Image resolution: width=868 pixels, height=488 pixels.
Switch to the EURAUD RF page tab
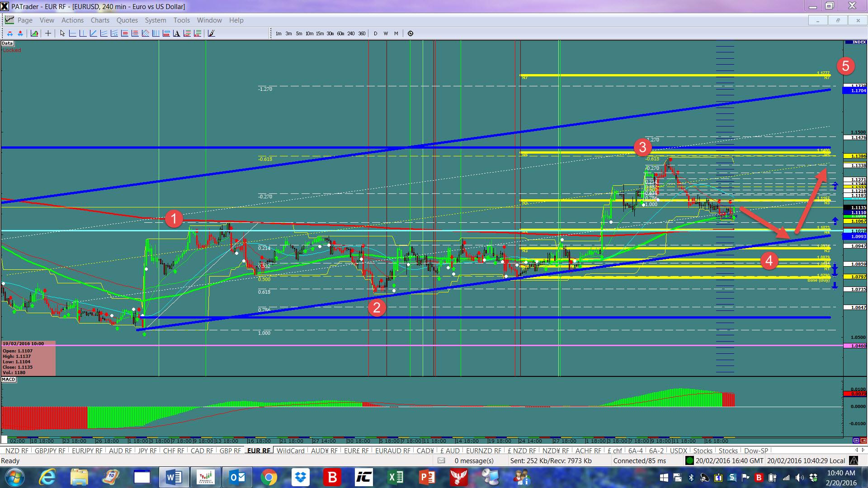pos(393,450)
